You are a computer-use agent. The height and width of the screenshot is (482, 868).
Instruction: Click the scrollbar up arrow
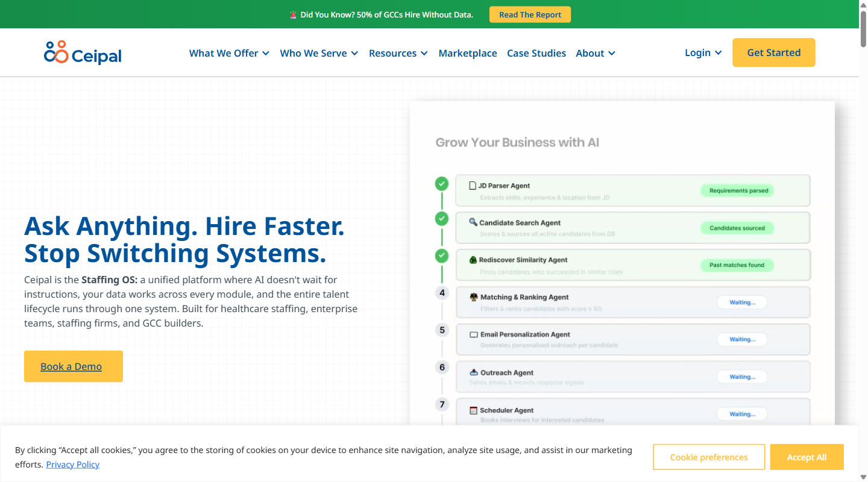[863, 4]
